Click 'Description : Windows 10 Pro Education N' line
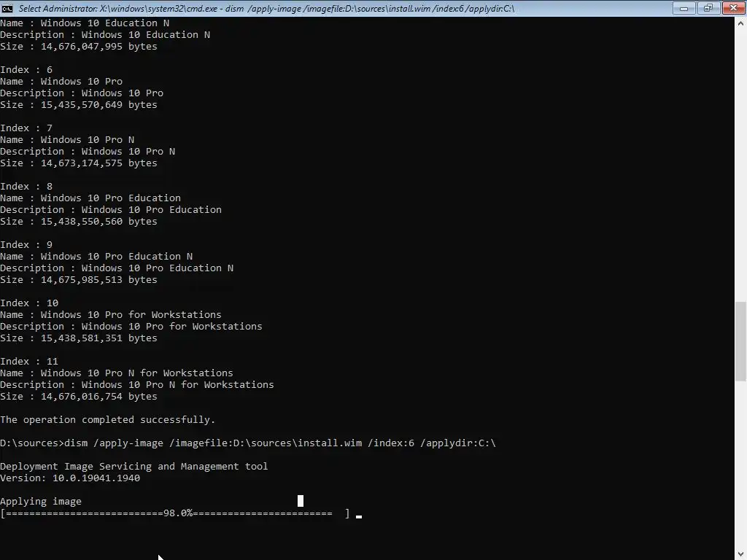This screenshot has height=560, width=747. 117,268
